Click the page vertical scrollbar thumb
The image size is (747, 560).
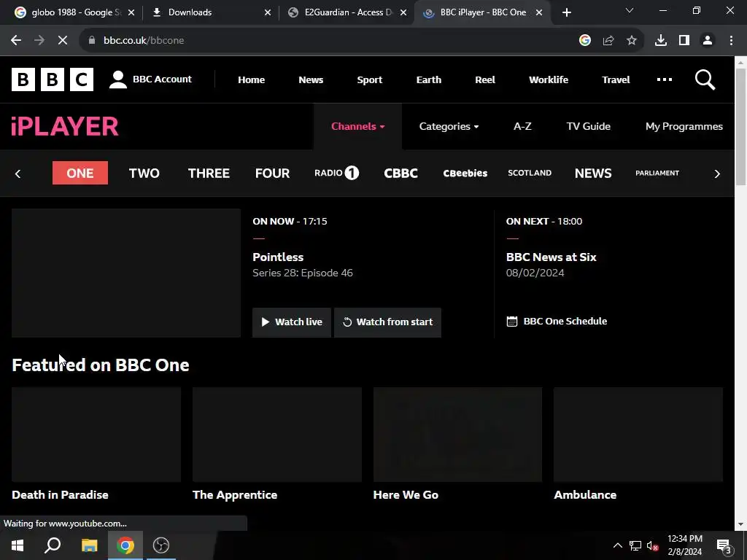tap(741, 126)
